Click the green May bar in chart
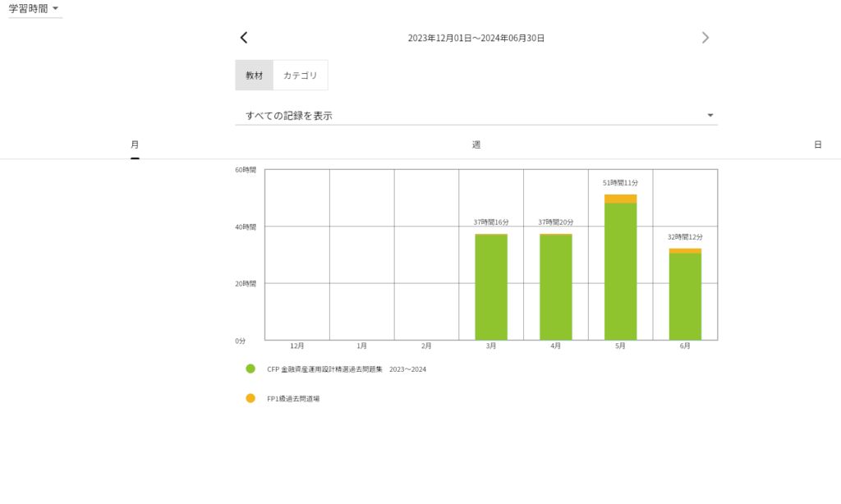The height and width of the screenshot is (504, 841). coord(620,271)
